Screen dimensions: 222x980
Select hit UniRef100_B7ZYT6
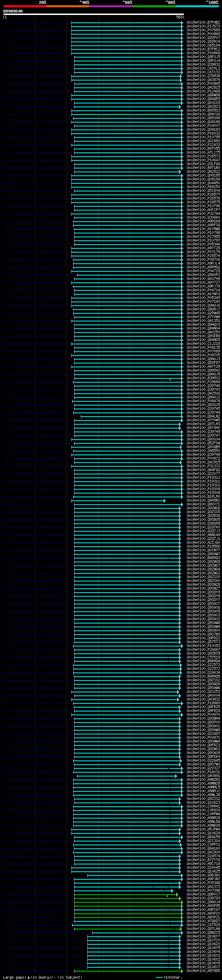(203, 860)
